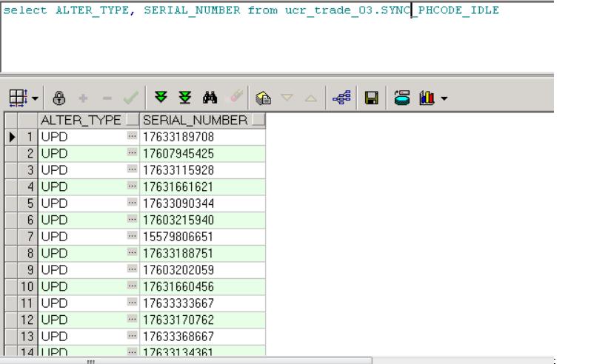Click into the SQL query editor text
The image size is (608, 364).
250,10
